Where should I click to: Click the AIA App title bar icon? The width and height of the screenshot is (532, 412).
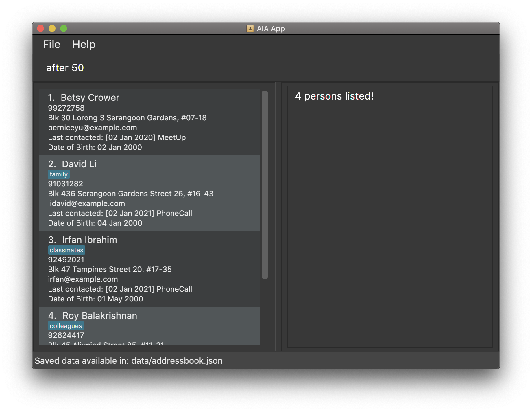(250, 28)
